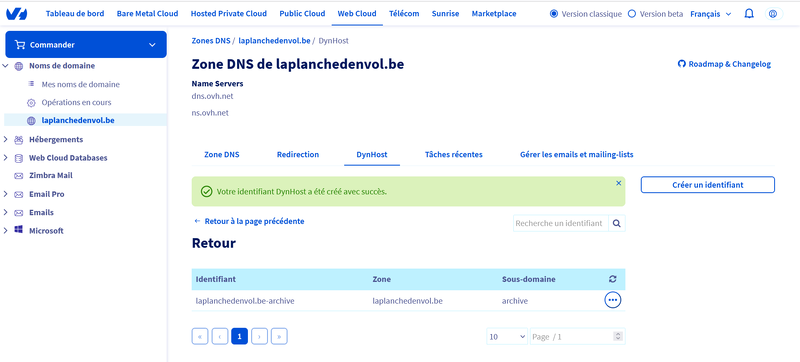Switch to the Tâches récentes tab

pos(454,154)
